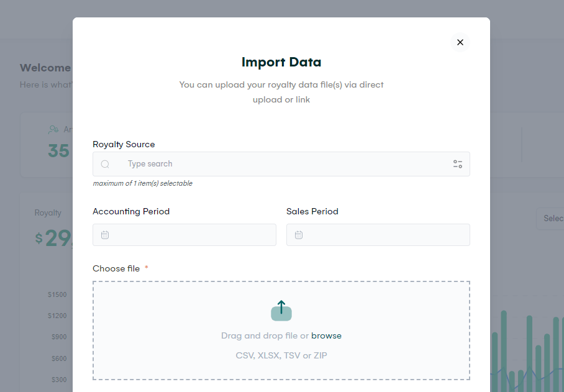Click the Accounting Period label

[x=131, y=211]
